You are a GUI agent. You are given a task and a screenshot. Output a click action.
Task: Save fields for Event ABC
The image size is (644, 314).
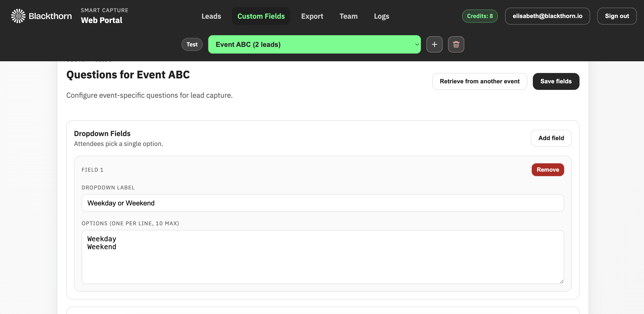pos(556,81)
